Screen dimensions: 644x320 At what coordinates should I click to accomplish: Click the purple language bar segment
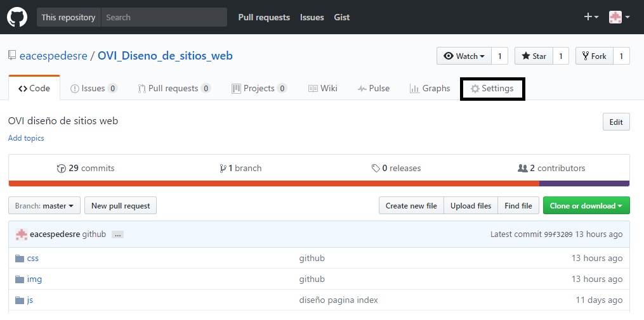[x=584, y=183]
